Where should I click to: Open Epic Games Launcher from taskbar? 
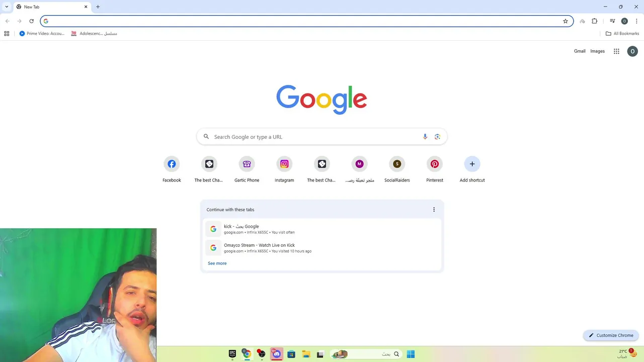coord(232,354)
